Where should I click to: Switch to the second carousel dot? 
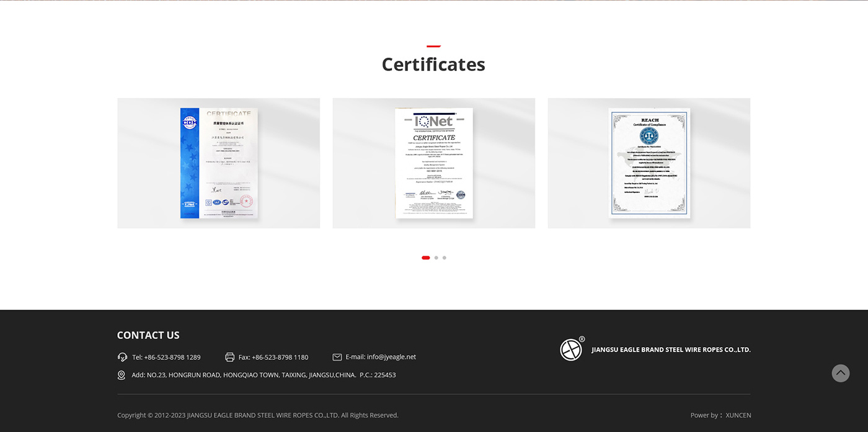(x=436, y=258)
